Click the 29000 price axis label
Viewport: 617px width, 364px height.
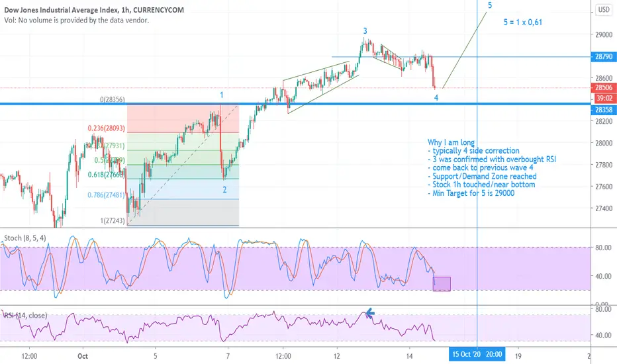(x=604, y=34)
